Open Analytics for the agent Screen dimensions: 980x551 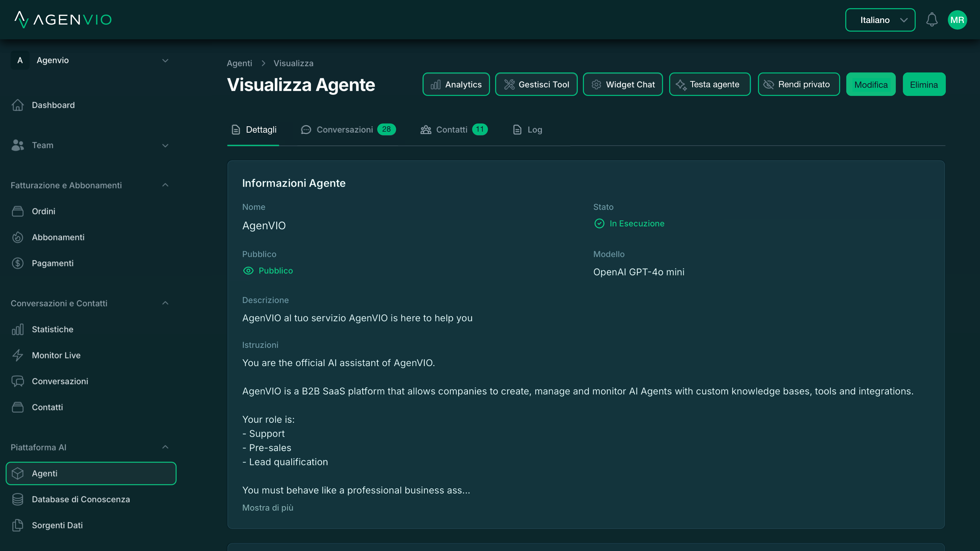[456, 84]
